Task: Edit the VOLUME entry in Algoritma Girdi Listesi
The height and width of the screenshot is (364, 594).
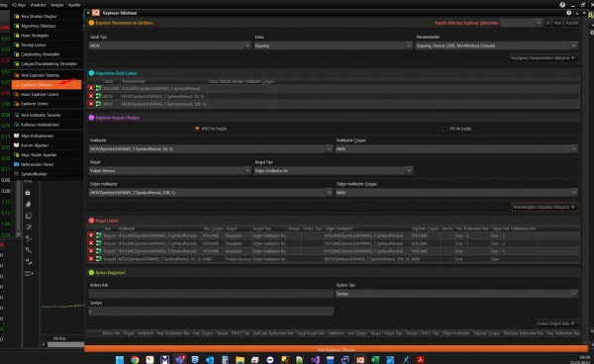Action: coord(98,88)
